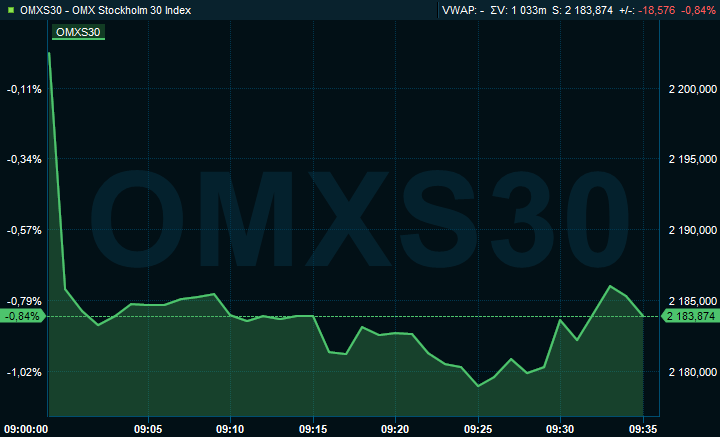Click the '2 200,000' right axis price label
Image resolution: width=720 pixels, height=437 pixels.
693,89
